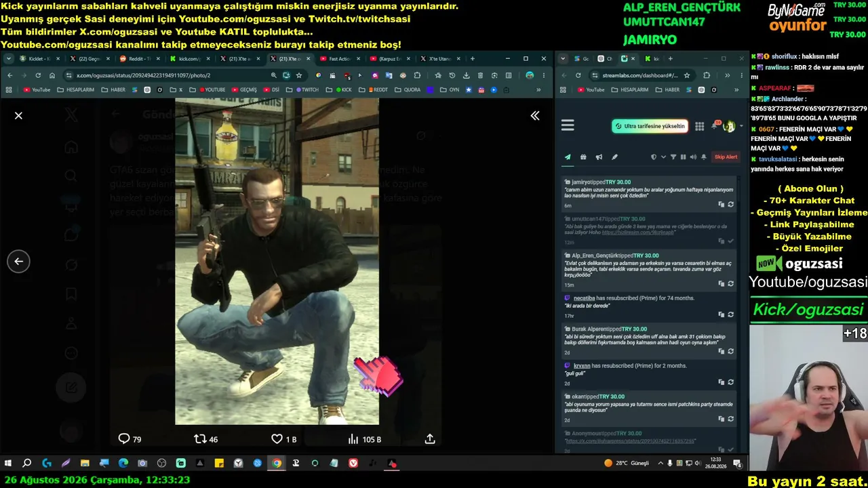Open the event filter funnel
The height and width of the screenshot is (488, 868).
click(673, 157)
